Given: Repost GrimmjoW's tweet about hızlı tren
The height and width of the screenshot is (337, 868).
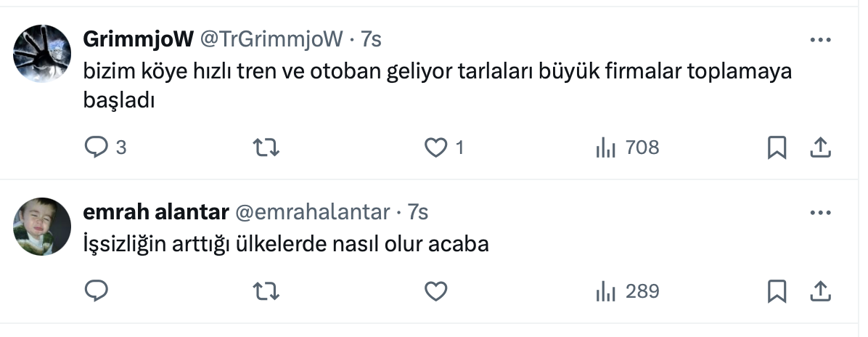Looking at the screenshot, I should click(x=266, y=148).
